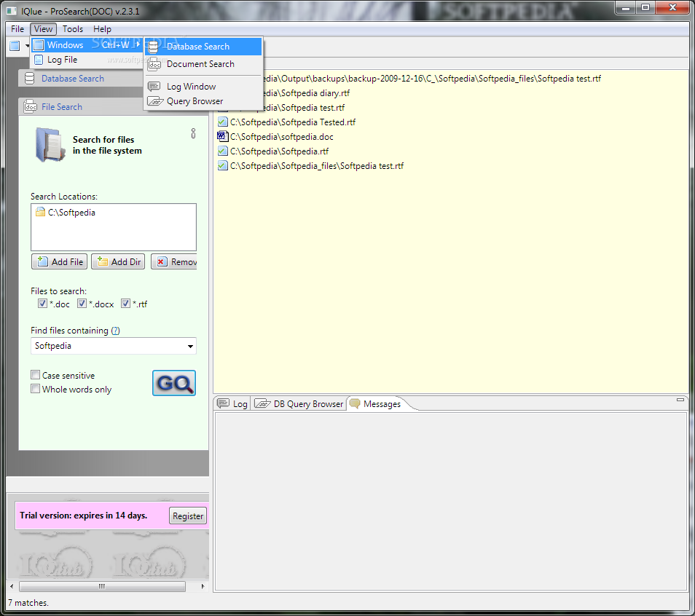Minimize the bottom messages panel
695x616 pixels.
point(680,400)
